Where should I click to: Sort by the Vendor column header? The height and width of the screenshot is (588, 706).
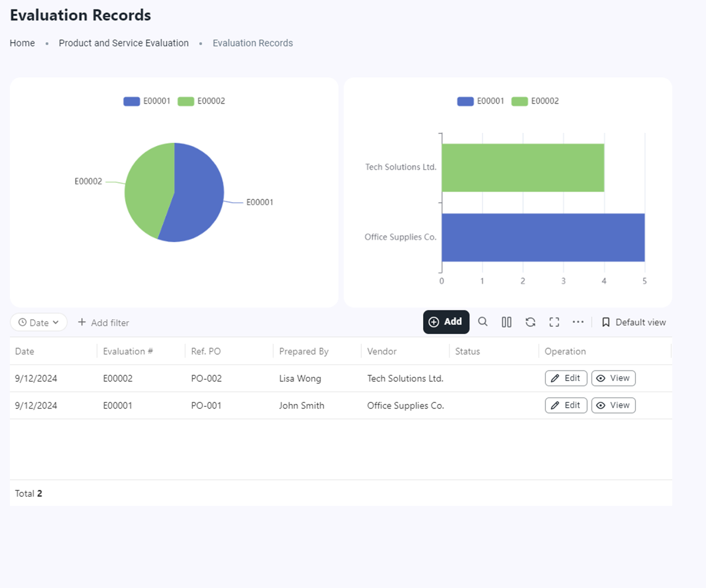(x=382, y=351)
